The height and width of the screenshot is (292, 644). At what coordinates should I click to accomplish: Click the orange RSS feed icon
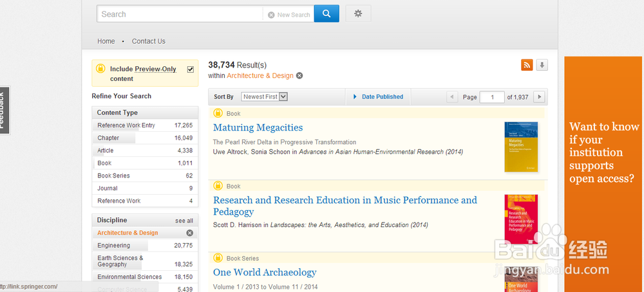[527, 65]
